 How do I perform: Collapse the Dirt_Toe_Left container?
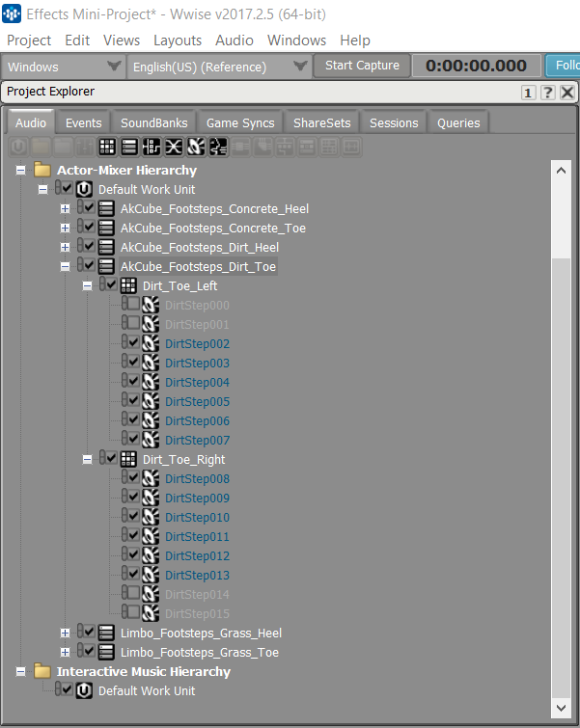click(x=88, y=286)
